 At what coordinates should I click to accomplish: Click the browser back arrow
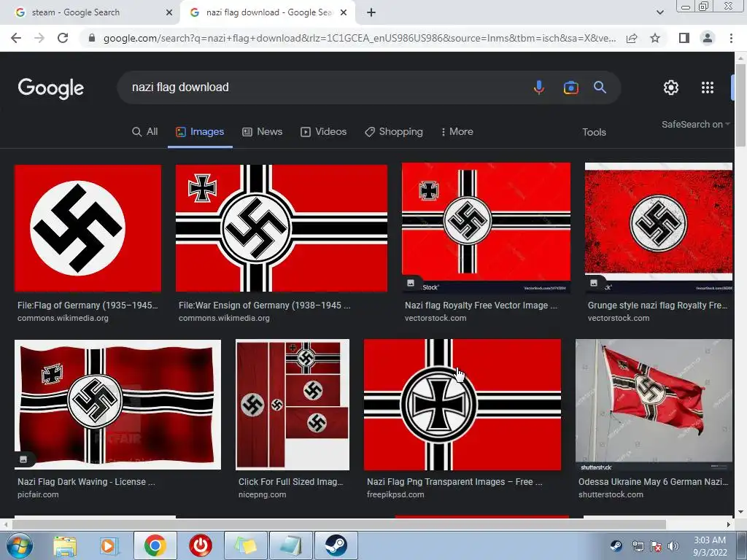(16, 38)
